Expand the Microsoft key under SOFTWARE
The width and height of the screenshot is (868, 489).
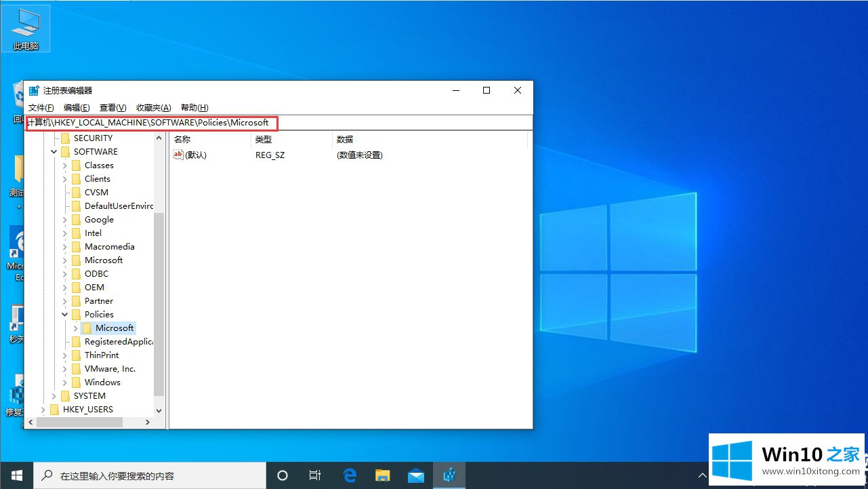65,260
